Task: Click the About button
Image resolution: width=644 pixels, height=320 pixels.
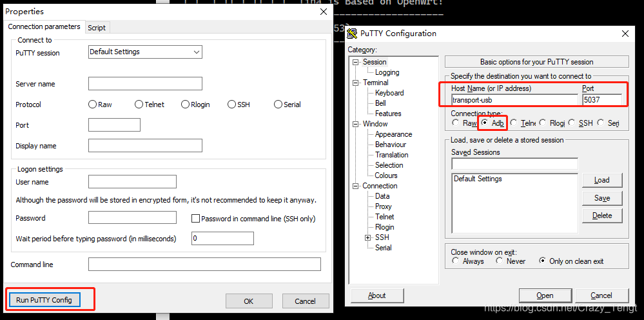Action: pos(377,295)
